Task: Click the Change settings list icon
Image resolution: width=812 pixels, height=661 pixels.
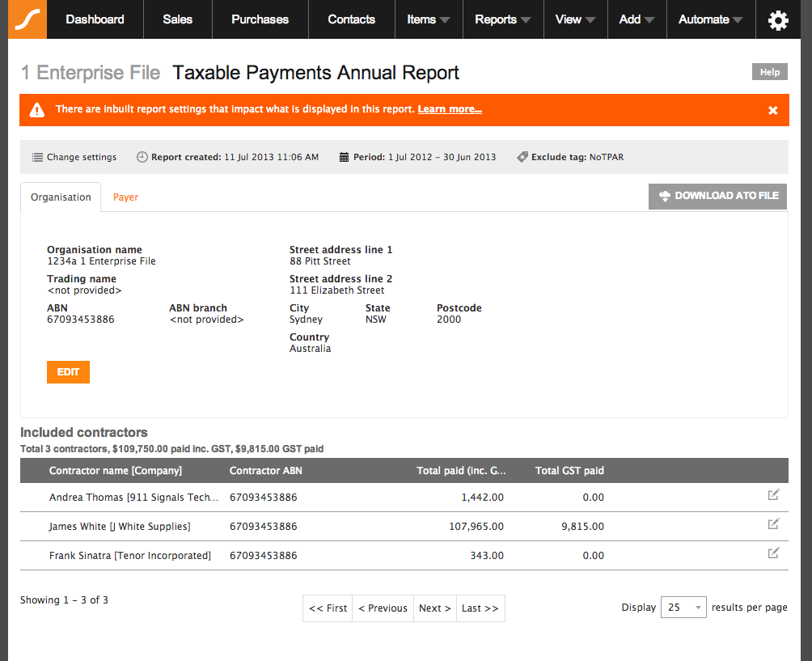Action: pyautogui.click(x=37, y=157)
